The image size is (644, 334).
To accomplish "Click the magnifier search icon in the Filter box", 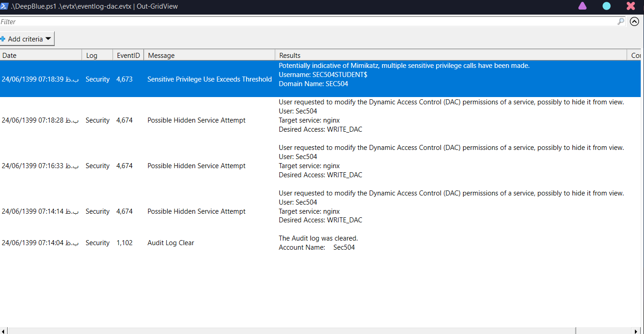I will point(620,21).
